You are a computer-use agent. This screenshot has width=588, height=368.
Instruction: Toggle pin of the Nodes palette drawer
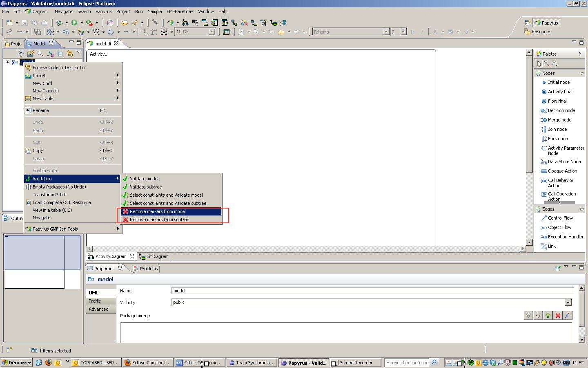tap(582, 73)
